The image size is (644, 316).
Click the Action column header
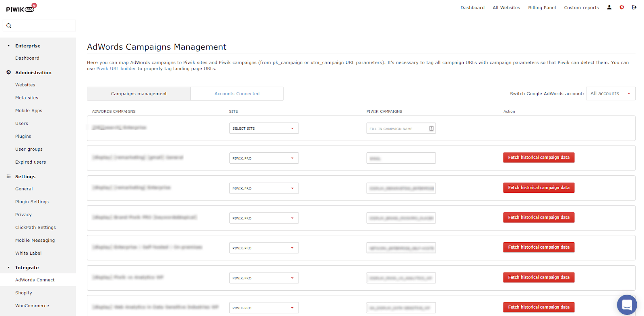click(x=509, y=112)
